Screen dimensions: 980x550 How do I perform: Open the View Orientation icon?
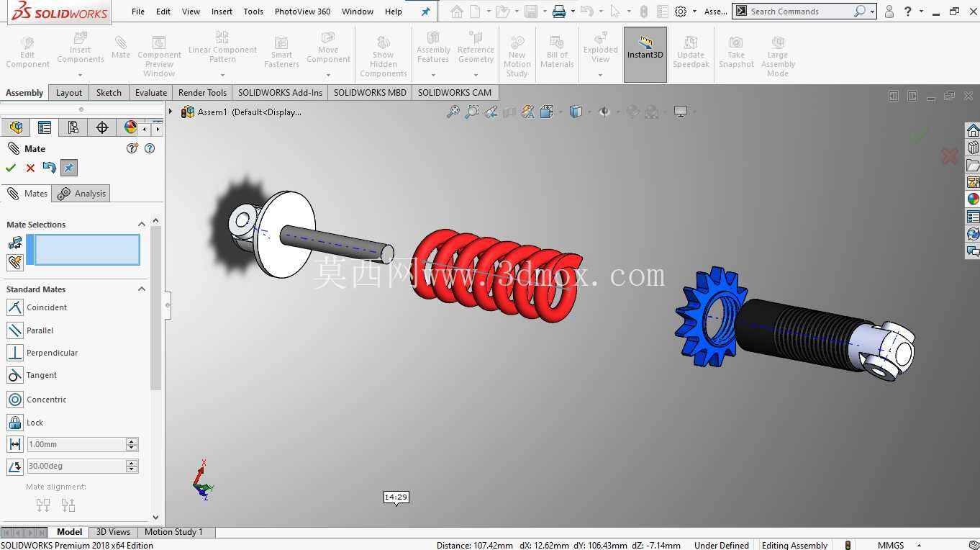pyautogui.click(x=546, y=112)
